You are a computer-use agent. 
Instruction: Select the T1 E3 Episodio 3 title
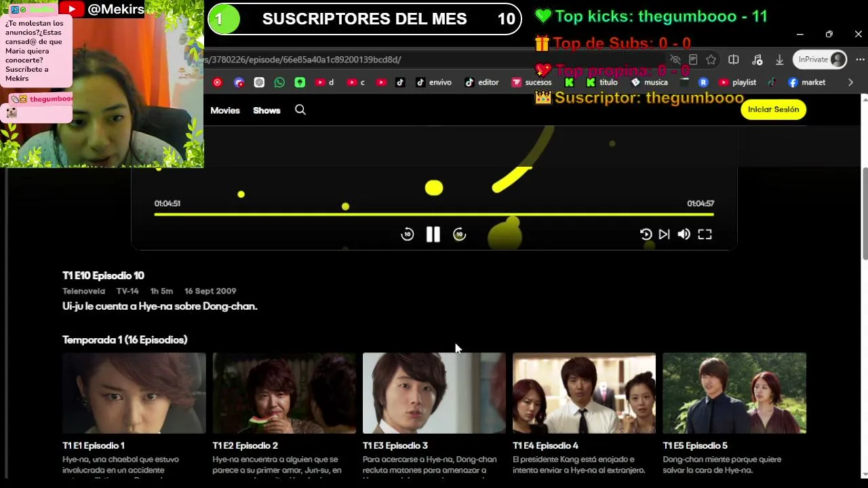point(395,446)
